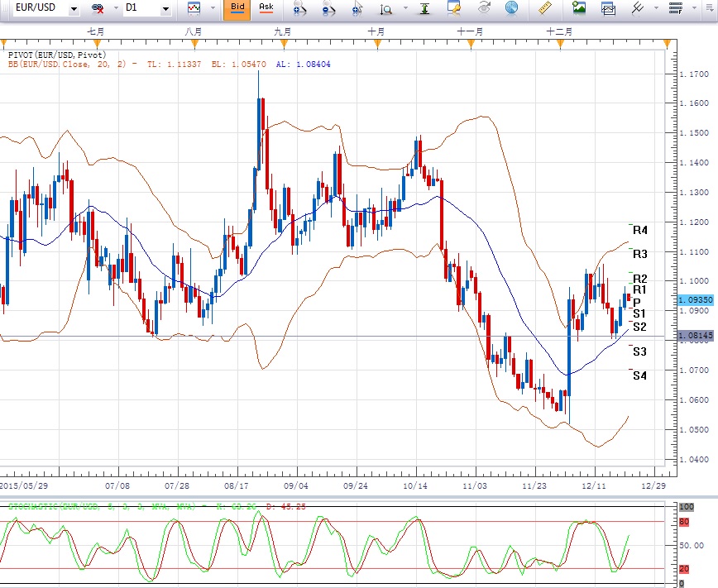Viewport: 718px width, 588px height.
Task: Open the EUR/USD symbol dropdown
Action: [74, 9]
